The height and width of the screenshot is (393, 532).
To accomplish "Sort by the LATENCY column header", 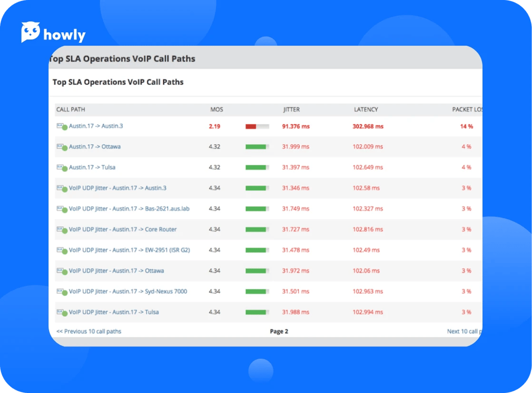I will click(366, 110).
